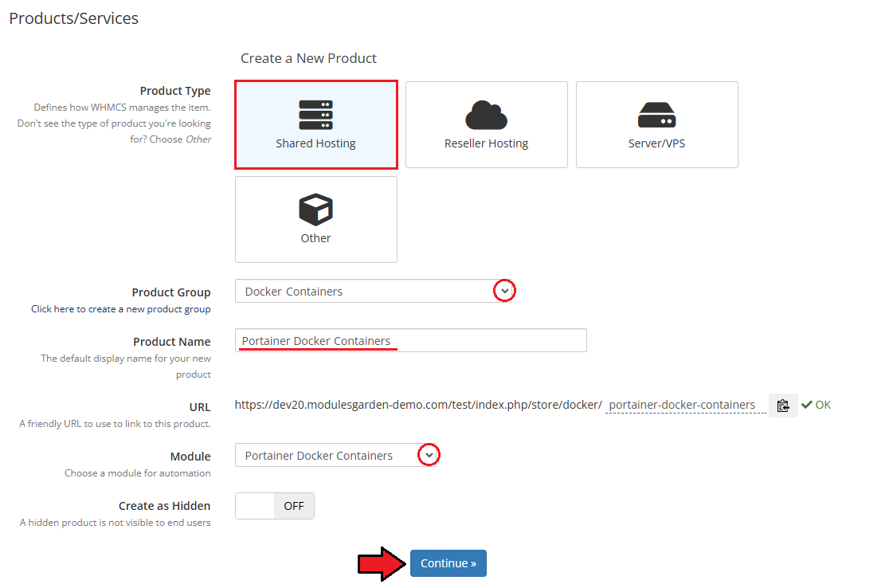893x588 pixels.
Task: Edit the portainer-docker-containers URL slug
Action: [686, 405]
